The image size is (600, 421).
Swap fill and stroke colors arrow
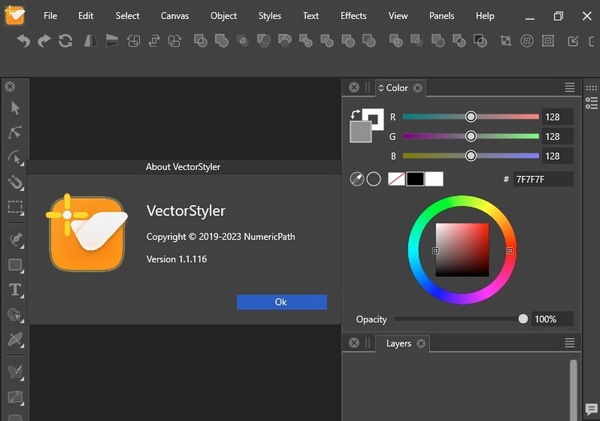355,114
